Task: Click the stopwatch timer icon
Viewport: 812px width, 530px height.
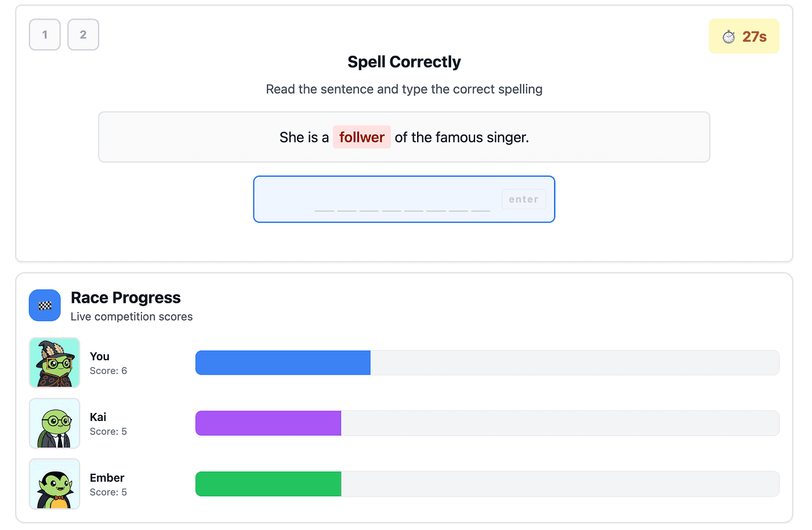Action: click(x=728, y=37)
